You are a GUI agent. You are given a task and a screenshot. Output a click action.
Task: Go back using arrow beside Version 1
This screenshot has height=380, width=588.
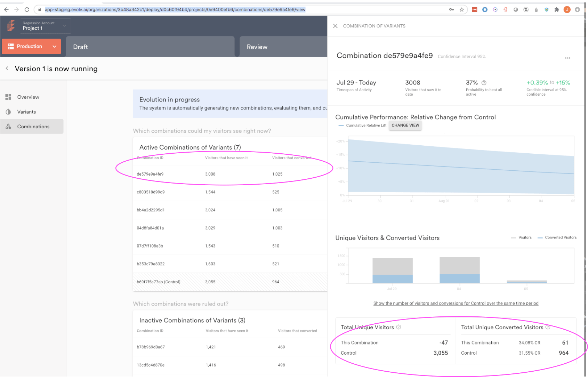7,68
